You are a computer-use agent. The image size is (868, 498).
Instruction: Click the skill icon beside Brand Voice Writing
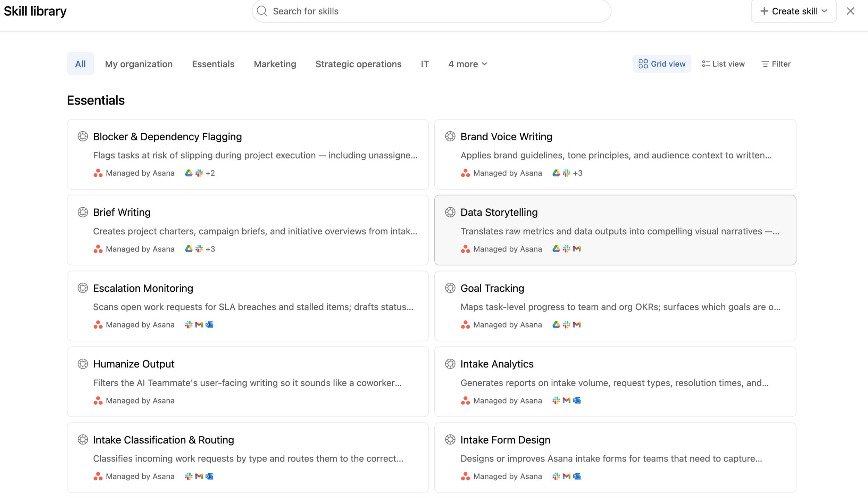pyautogui.click(x=450, y=136)
